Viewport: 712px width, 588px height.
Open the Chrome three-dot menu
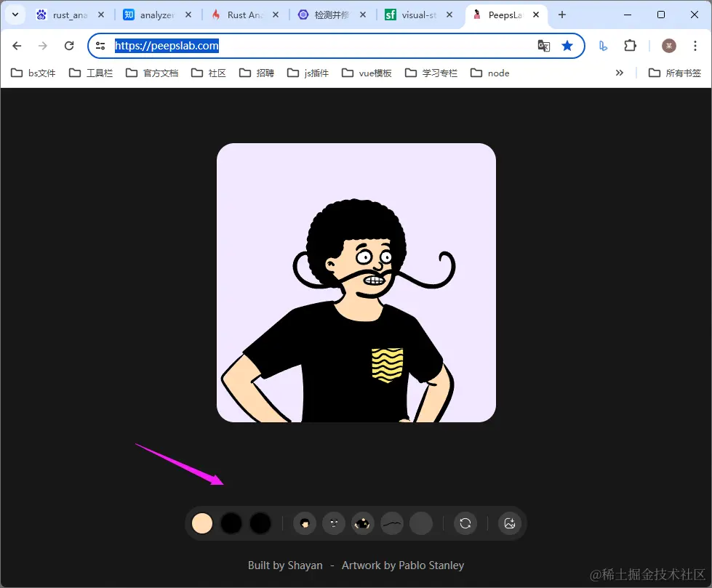pyautogui.click(x=695, y=46)
